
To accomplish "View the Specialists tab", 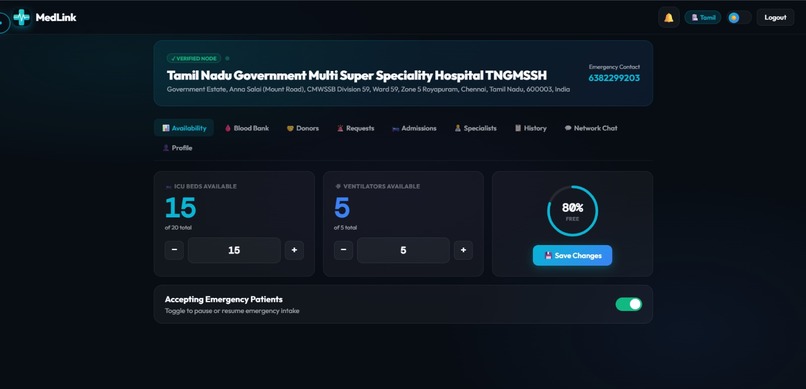I will [x=475, y=128].
